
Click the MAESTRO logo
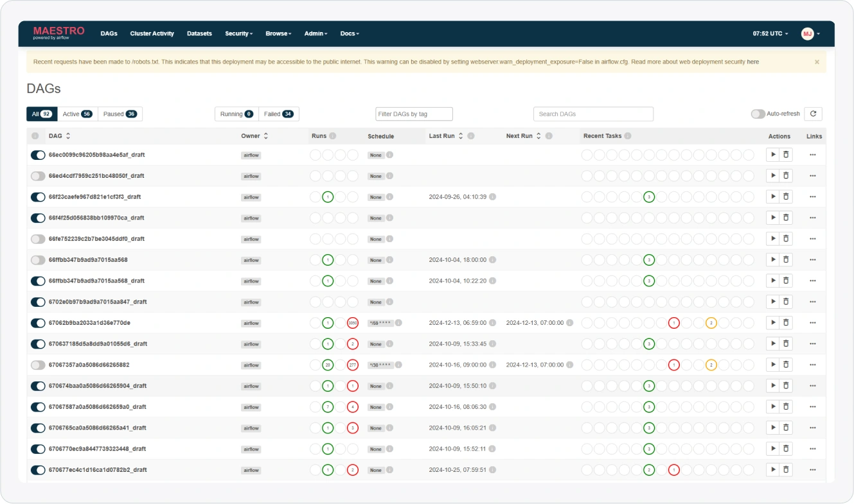[x=58, y=33]
